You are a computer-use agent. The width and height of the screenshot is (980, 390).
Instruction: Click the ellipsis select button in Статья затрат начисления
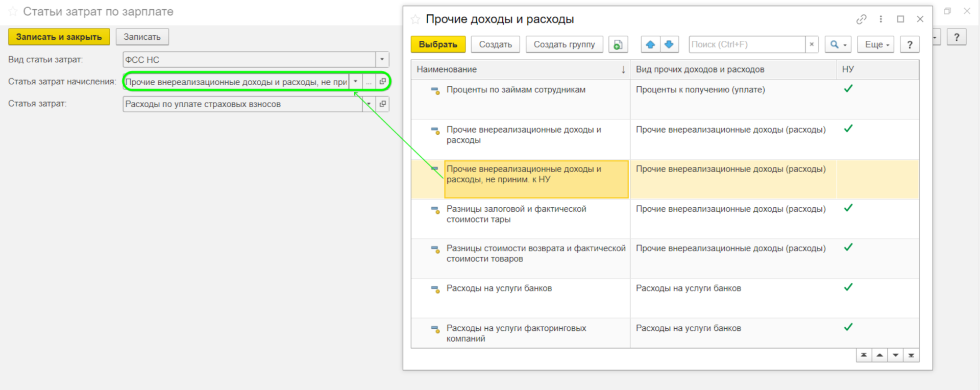(369, 82)
